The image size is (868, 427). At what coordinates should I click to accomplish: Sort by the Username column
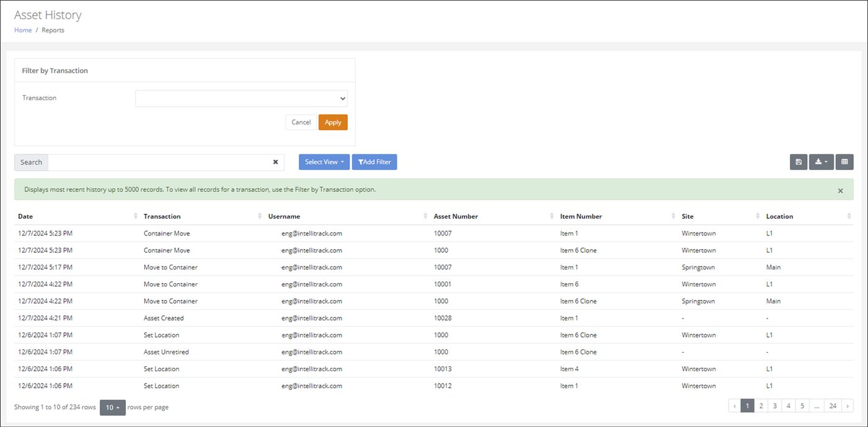[x=347, y=216]
